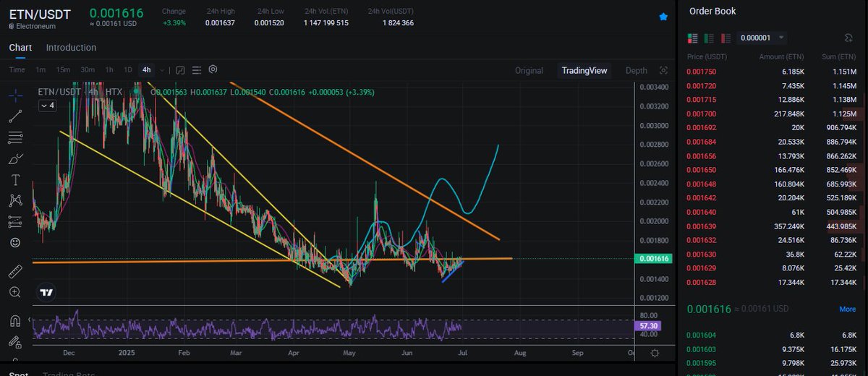Viewport: 868px width, 376px height.
Task: Open the chart indicators icon
Action: pos(180,69)
